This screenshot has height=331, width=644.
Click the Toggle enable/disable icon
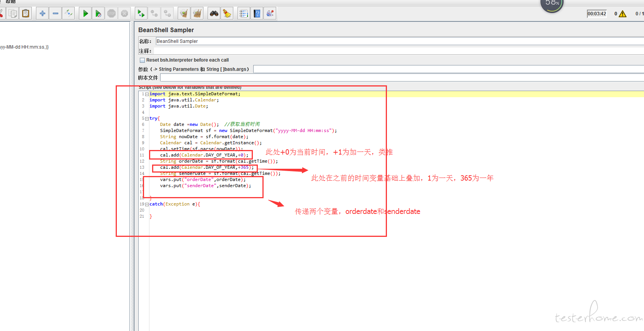point(69,13)
